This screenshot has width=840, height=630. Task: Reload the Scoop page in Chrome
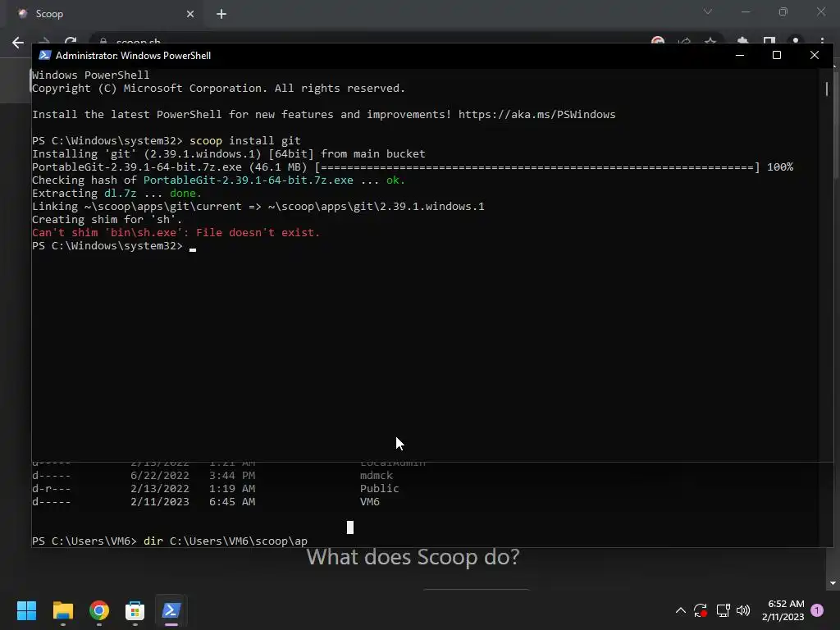click(x=71, y=41)
